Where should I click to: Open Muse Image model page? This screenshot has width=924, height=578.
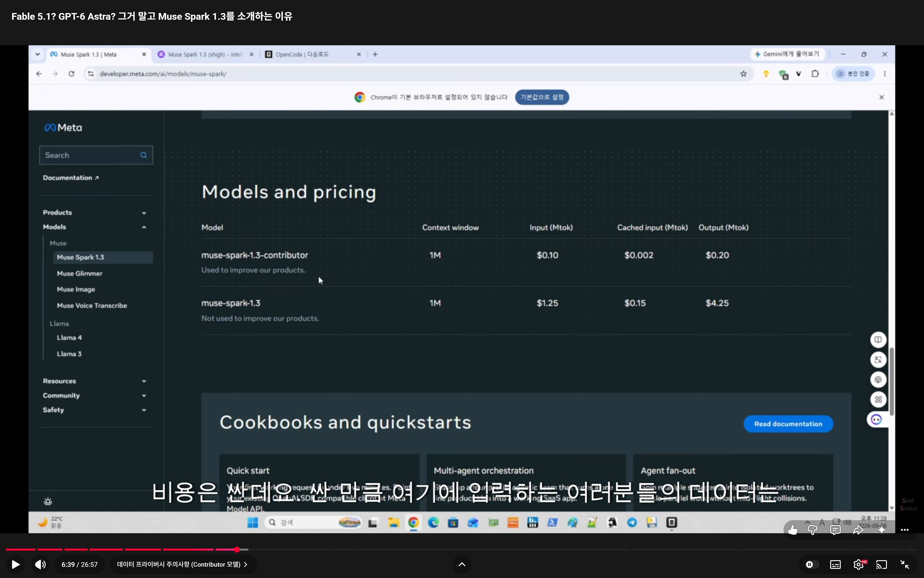point(76,289)
